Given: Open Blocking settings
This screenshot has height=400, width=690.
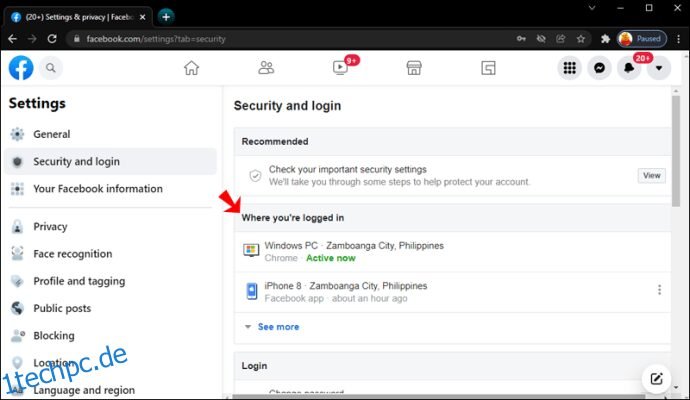Looking at the screenshot, I should [x=110, y=336].
